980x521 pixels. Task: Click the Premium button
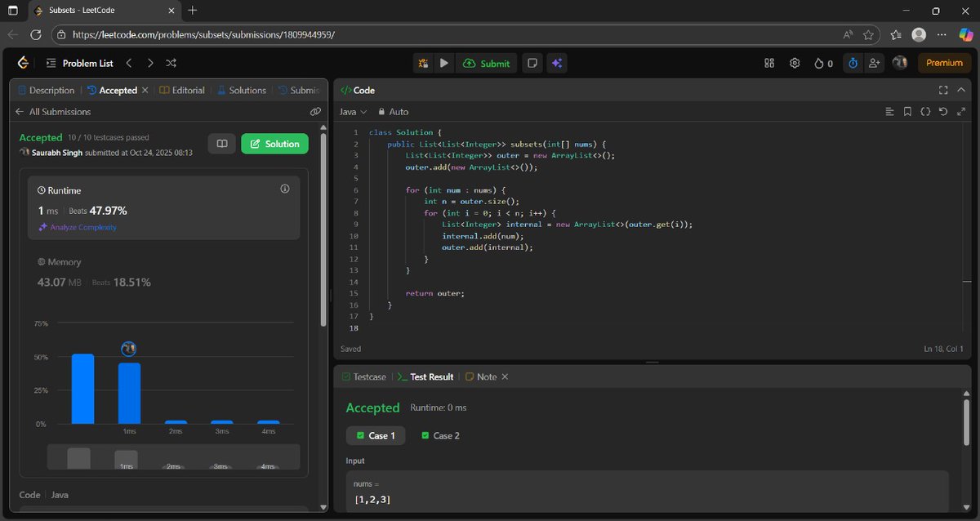tap(945, 63)
